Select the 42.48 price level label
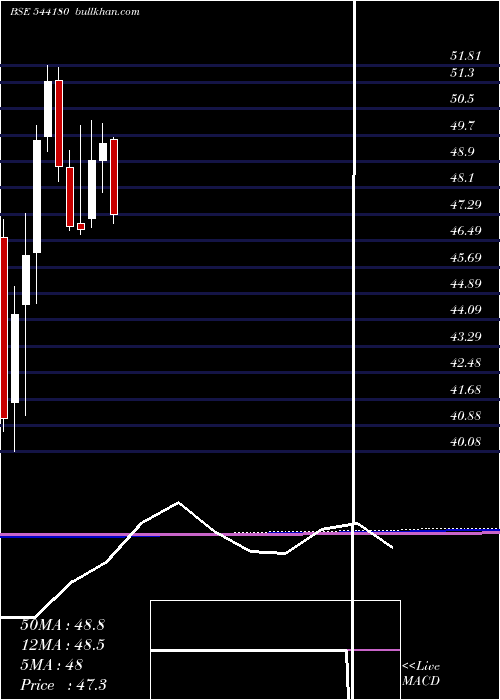The height and width of the screenshot is (700, 500). (465, 362)
